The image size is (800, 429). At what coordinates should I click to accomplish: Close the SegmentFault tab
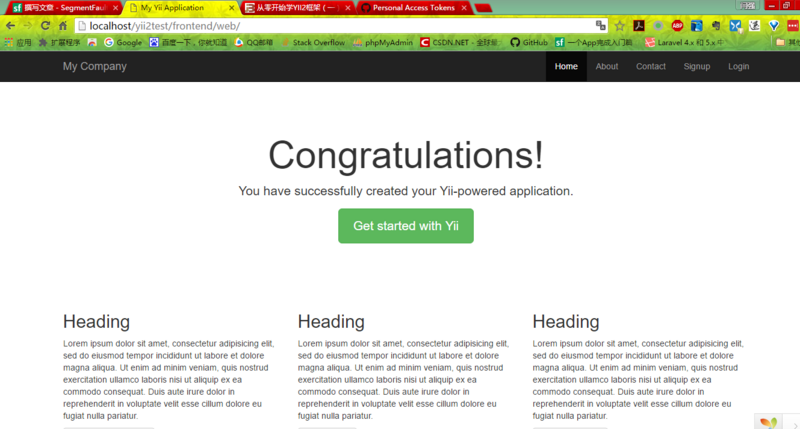coord(115,8)
